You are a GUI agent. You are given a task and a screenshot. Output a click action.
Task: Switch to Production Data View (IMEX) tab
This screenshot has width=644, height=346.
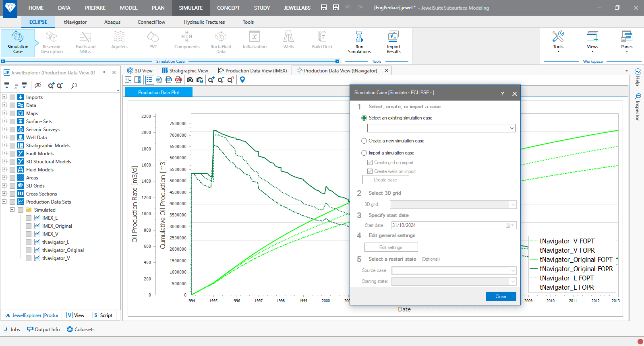(253, 70)
